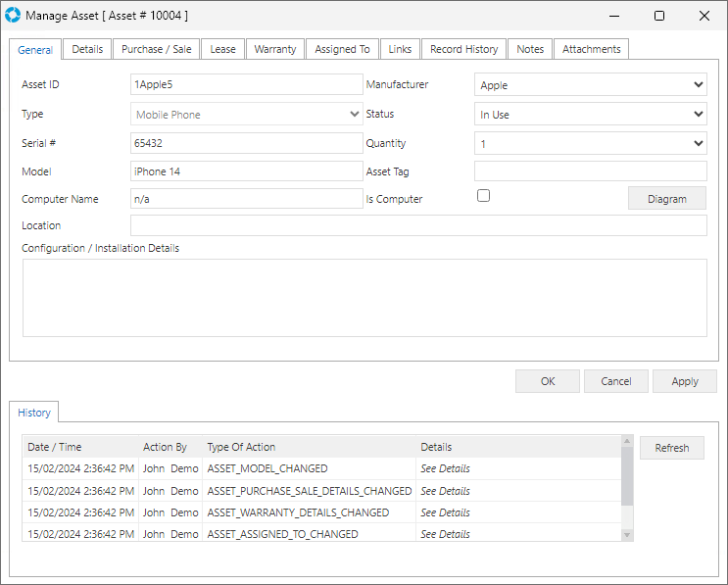
Task: Click into the Asset Tag field
Action: point(590,171)
